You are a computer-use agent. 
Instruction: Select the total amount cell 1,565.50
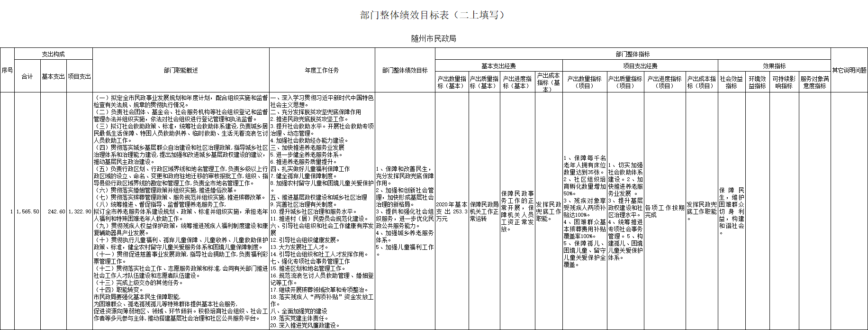[27, 211]
